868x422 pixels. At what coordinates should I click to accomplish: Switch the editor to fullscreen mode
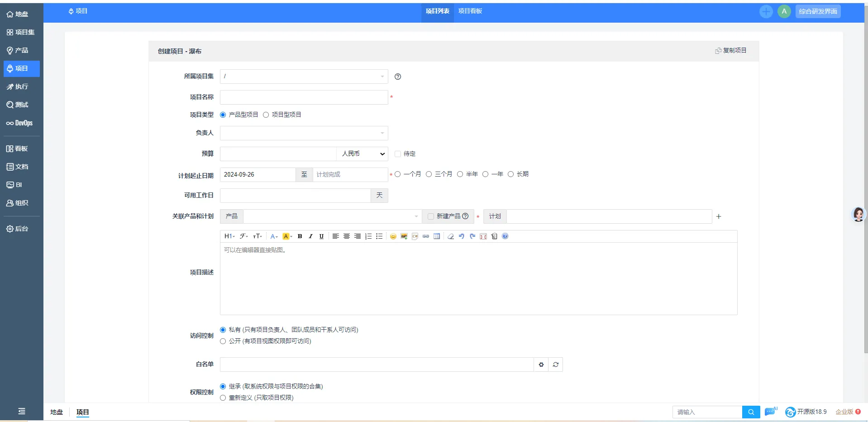point(483,236)
